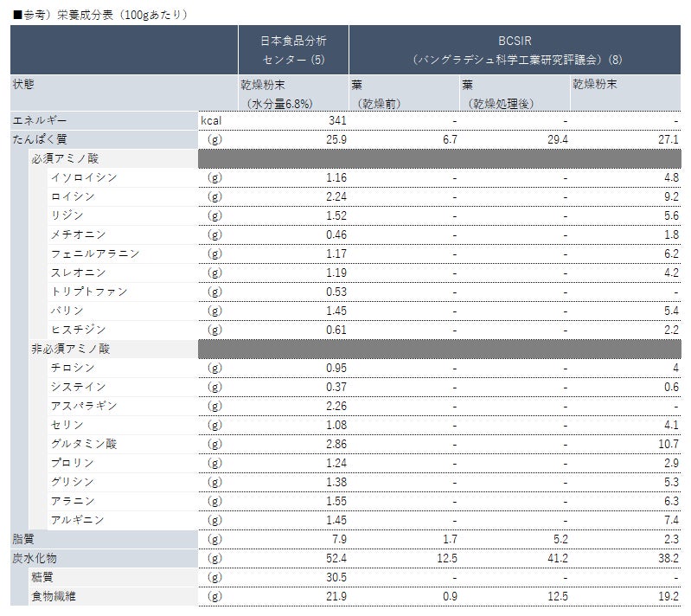Screen dimensions: 691x616
Task: Click protein value '27.1'
Action: [x=669, y=140]
